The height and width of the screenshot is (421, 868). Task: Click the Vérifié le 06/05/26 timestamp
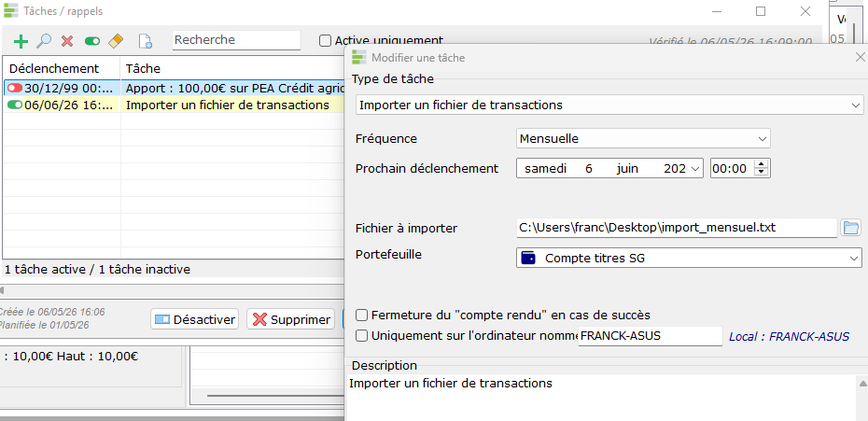tap(730, 42)
